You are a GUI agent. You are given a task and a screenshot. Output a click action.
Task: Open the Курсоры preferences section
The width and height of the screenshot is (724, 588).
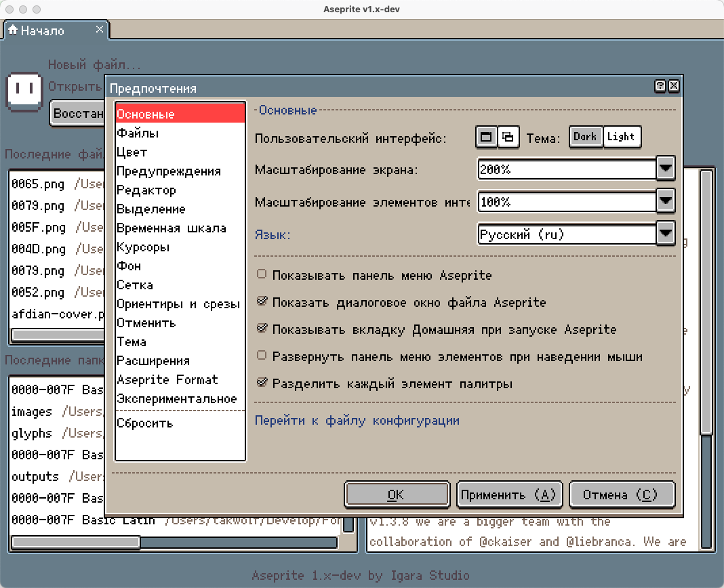click(x=180, y=247)
